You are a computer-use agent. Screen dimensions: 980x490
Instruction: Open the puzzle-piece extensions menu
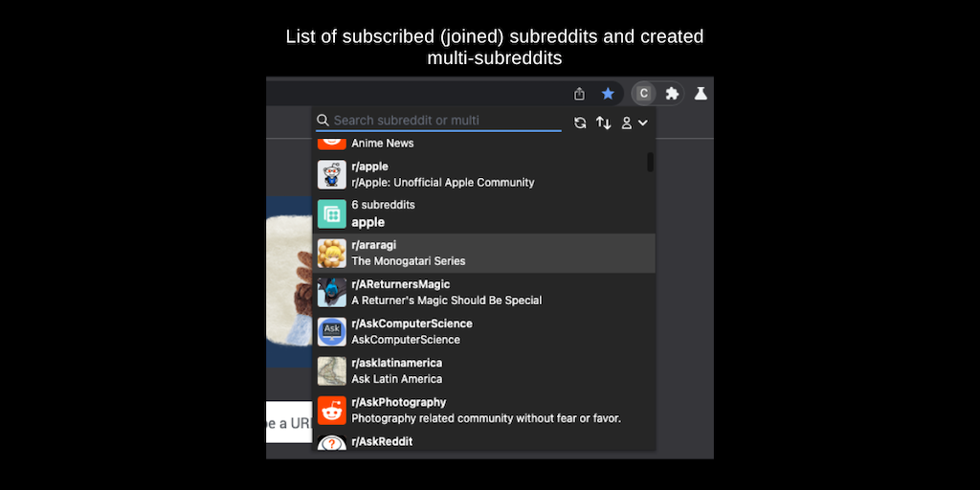(x=672, y=94)
